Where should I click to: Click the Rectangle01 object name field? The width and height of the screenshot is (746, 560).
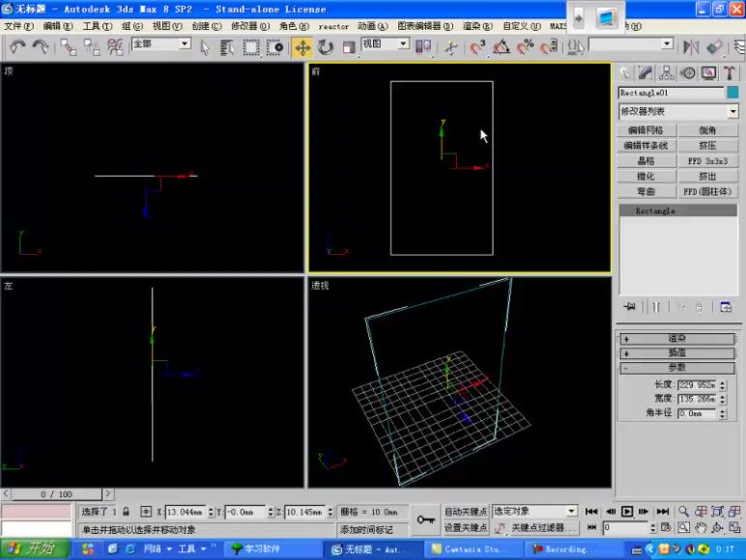pyautogui.click(x=671, y=93)
